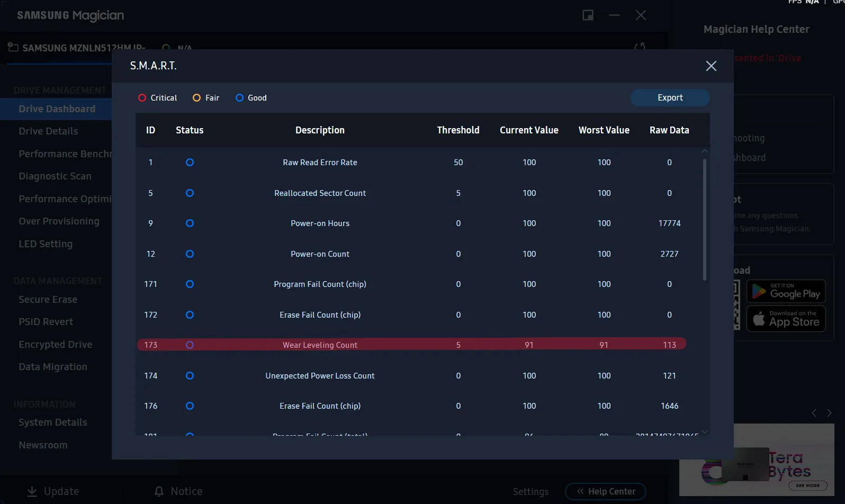Click the Notice bell icon
Image resolution: width=845 pixels, height=504 pixels.
tap(159, 491)
